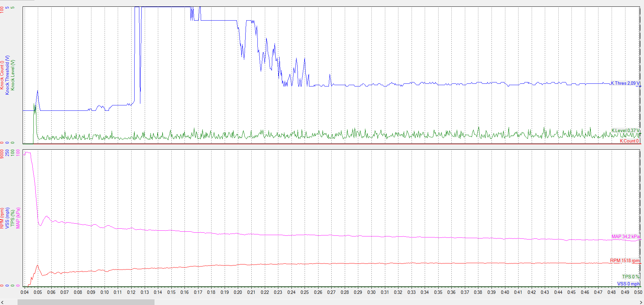Image resolution: width=644 pixels, height=305 pixels.
Task: Click the MAP 34.2 kPa readout label
Action: (x=625, y=236)
